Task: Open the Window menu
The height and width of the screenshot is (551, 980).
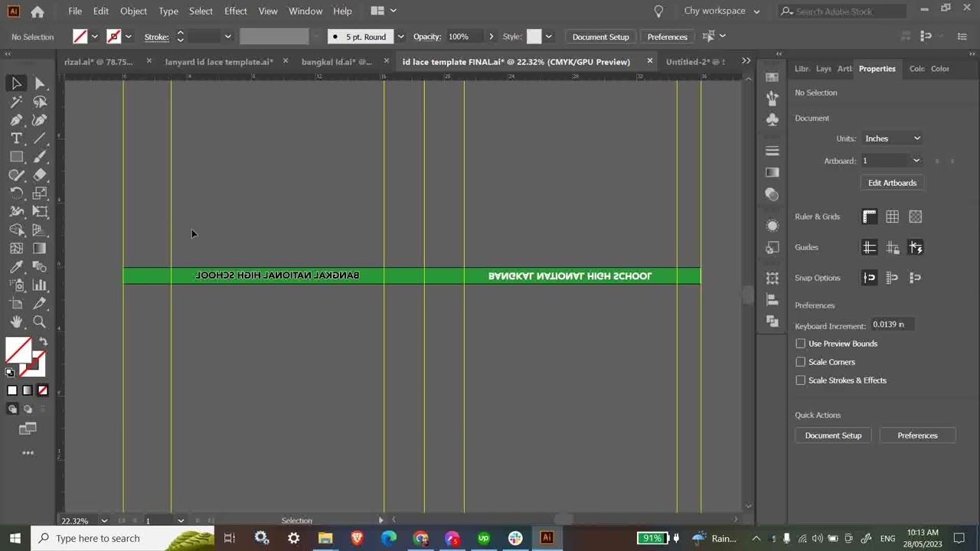Action: [305, 11]
